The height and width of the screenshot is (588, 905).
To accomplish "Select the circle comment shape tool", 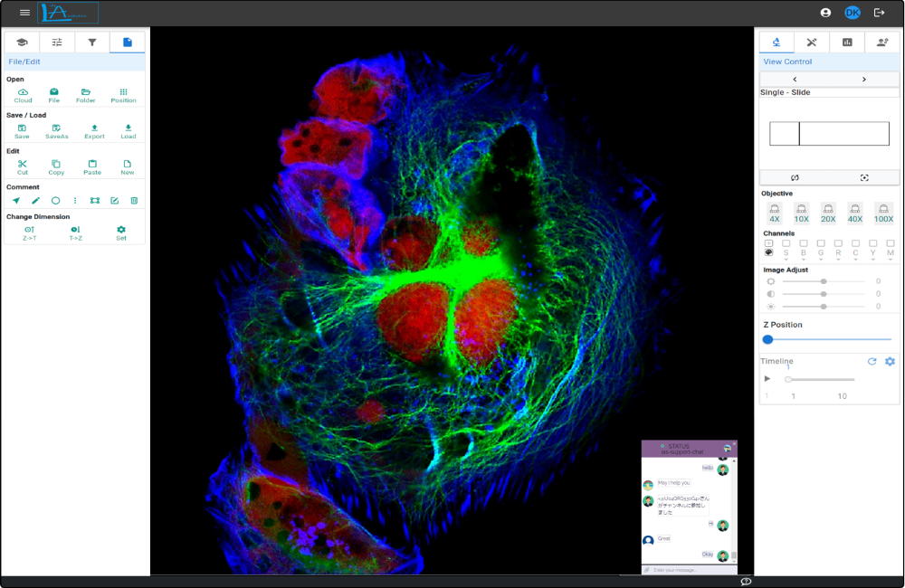I will 55,201.
